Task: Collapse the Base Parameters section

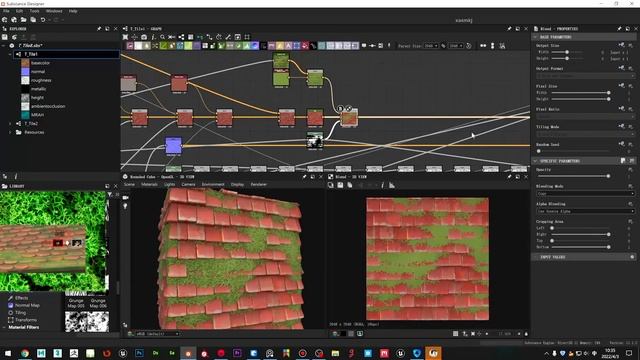Action: [535, 37]
